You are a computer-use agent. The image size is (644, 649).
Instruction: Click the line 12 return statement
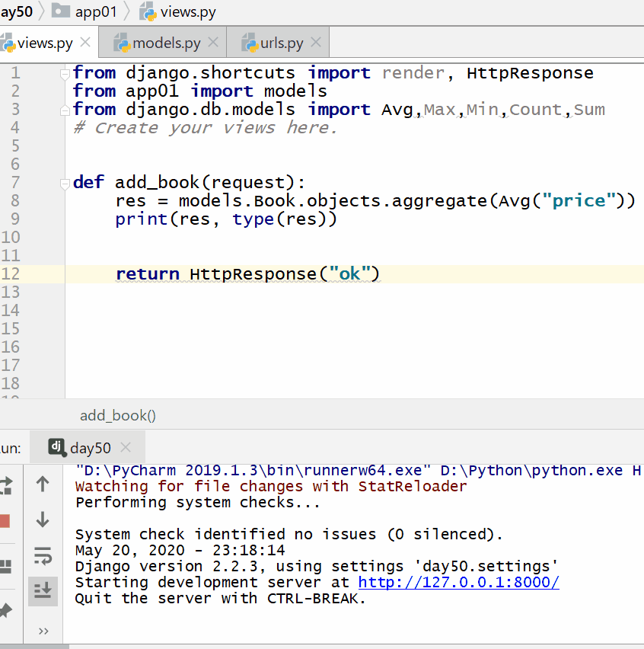pos(247,274)
